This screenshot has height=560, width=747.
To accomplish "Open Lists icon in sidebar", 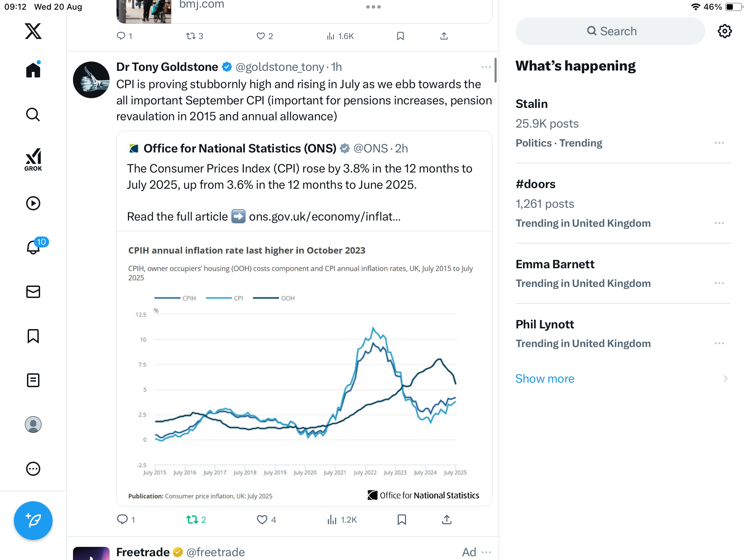I will pyautogui.click(x=33, y=380).
